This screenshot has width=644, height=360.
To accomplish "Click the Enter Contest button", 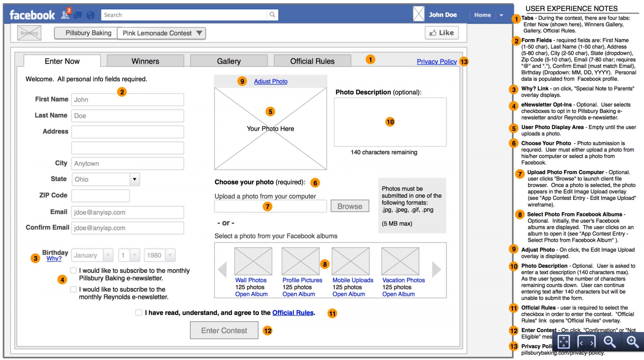I will [224, 330].
